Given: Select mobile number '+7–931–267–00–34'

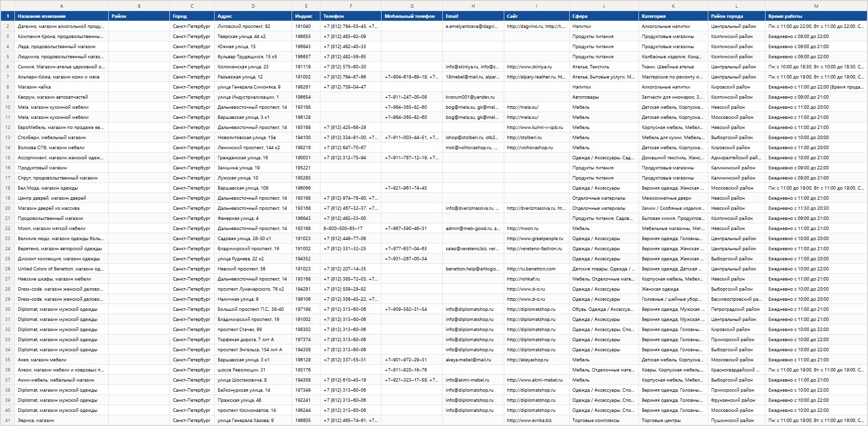Looking at the screenshot, I should click(x=412, y=259).
